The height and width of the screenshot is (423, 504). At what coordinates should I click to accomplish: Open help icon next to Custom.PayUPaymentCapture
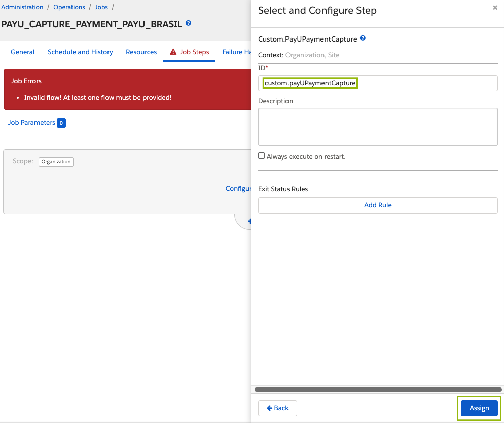click(x=363, y=38)
